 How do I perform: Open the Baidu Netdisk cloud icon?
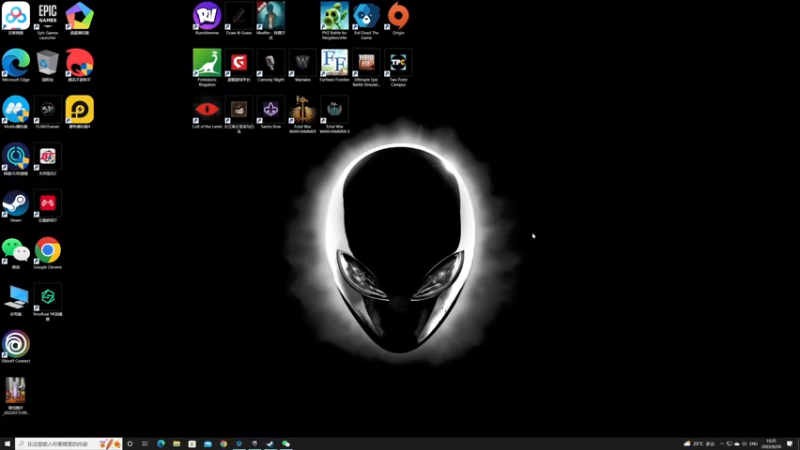(16, 17)
